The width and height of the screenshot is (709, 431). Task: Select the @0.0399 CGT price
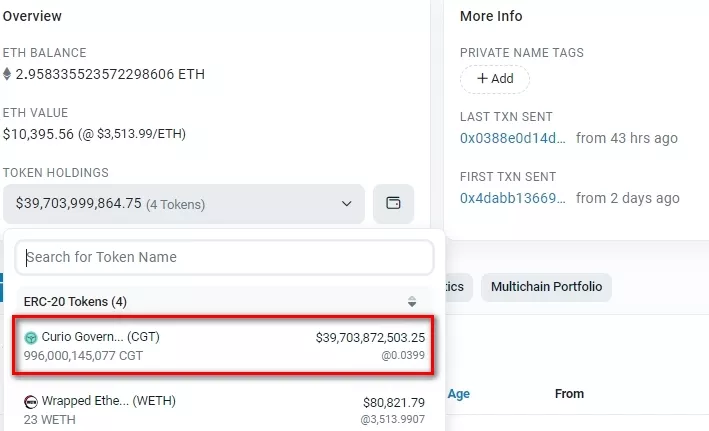pyautogui.click(x=403, y=355)
